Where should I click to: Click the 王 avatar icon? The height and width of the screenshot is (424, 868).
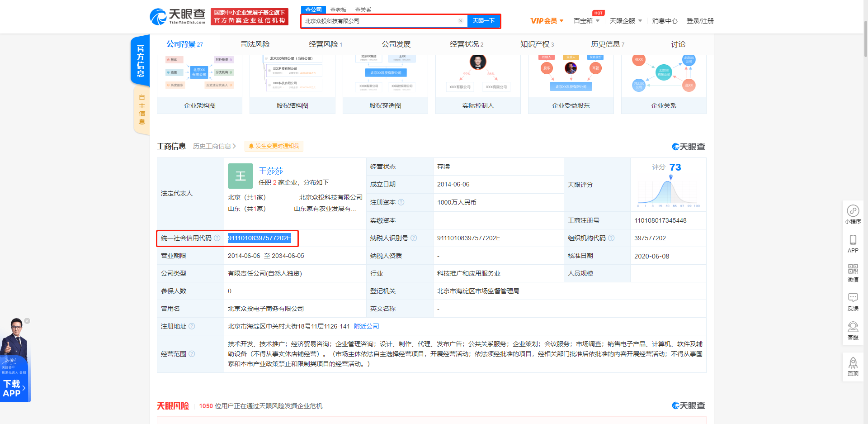241,176
